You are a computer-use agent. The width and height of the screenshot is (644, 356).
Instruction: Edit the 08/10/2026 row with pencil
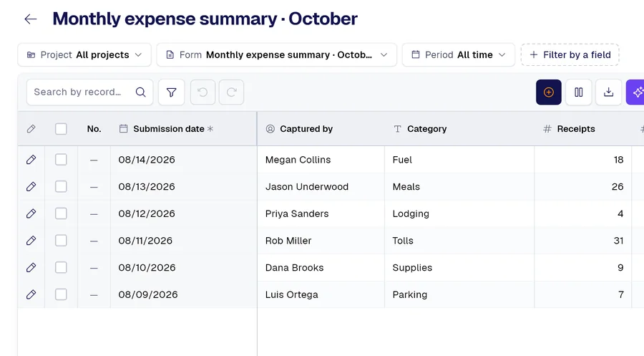(x=31, y=268)
